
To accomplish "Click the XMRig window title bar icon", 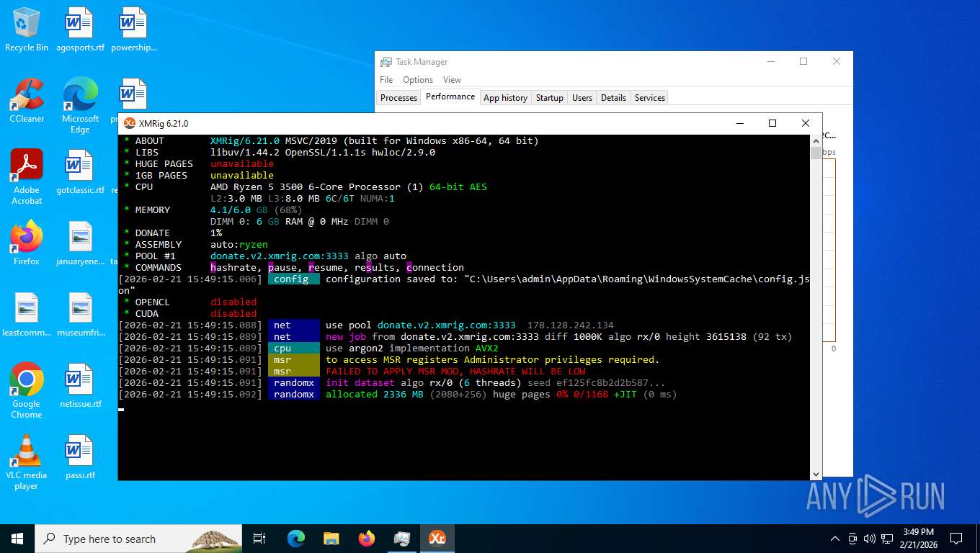I will tap(130, 123).
